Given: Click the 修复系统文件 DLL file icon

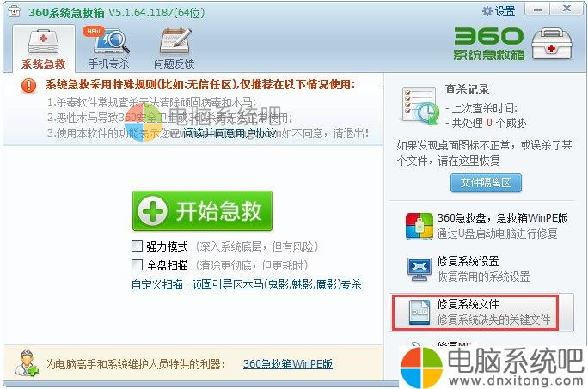Looking at the screenshot, I should click(x=420, y=313).
